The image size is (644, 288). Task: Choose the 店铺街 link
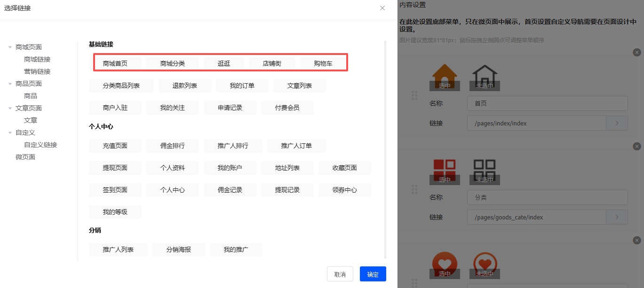click(272, 63)
